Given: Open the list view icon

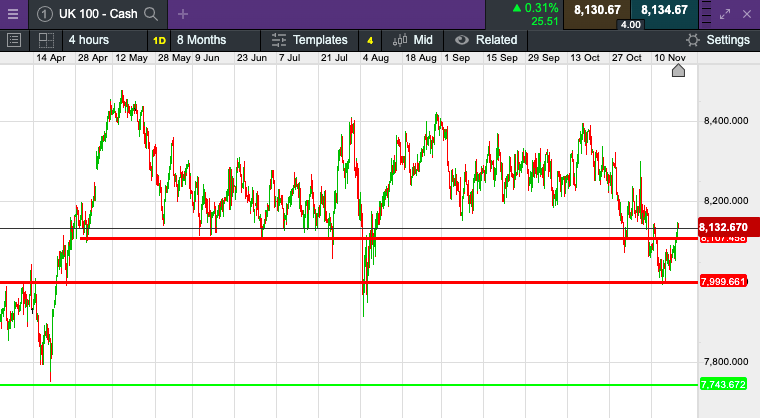Looking at the screenshot, I should click(14, 40).
